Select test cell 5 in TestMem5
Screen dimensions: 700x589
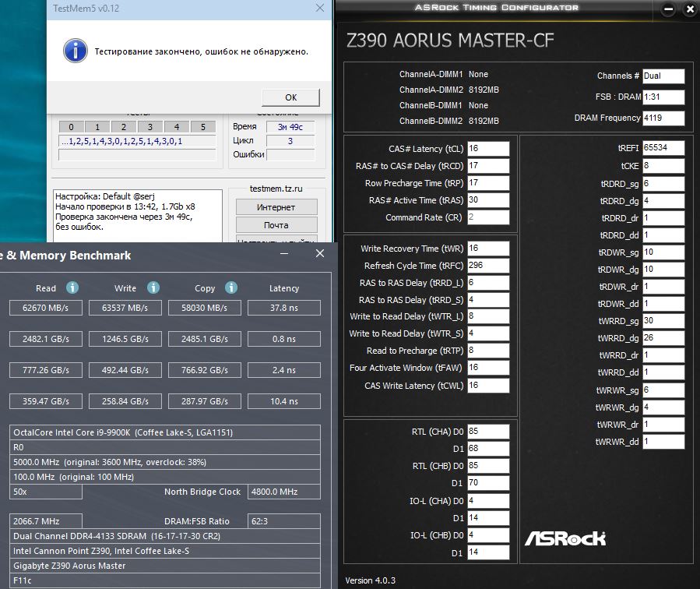click(x=202, y=127)
